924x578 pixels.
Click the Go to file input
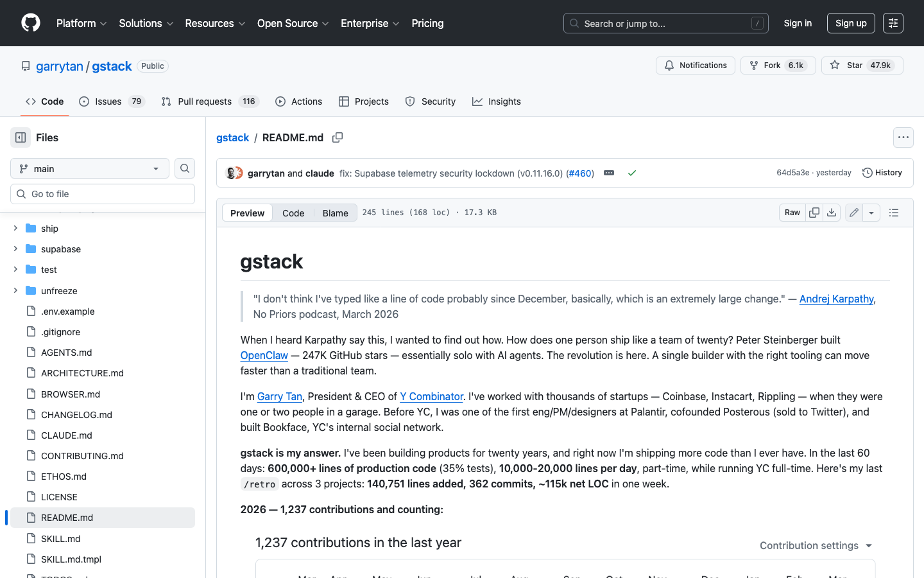103,194
